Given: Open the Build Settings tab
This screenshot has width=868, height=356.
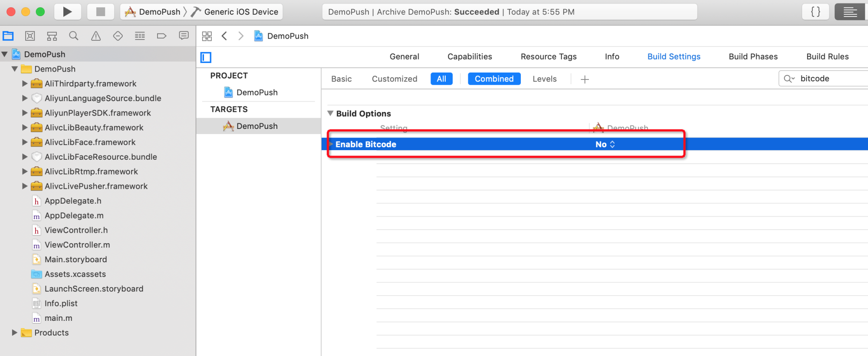Looking at the screenshot, I should point(674,56).
